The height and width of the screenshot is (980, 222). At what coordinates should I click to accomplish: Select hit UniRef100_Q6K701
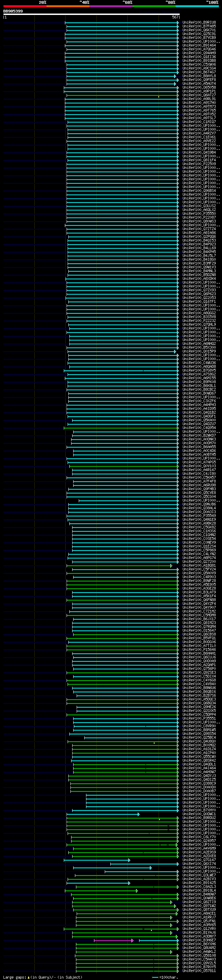[x=199, y=30]
